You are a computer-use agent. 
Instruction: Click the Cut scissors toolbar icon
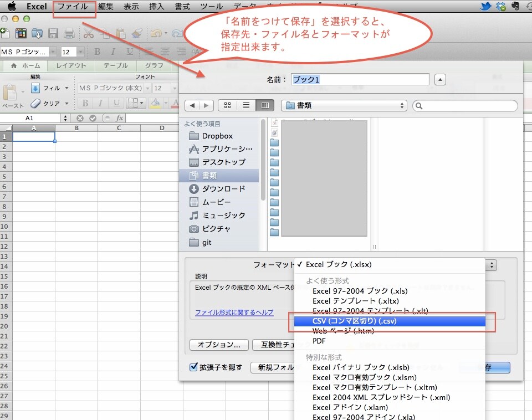click(89, 33)
